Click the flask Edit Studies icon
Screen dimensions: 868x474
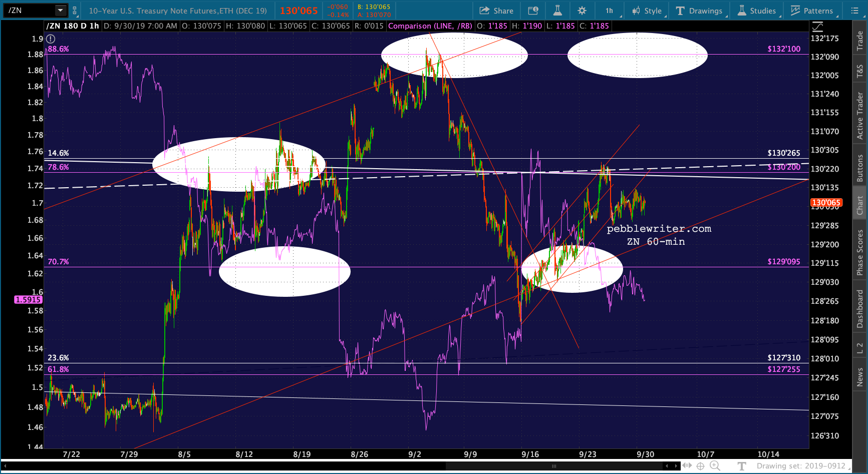[x=557, y=11]
